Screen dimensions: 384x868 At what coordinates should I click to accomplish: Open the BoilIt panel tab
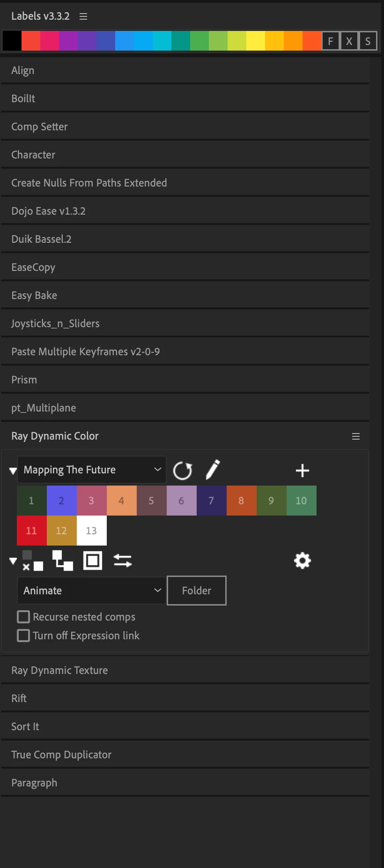185,98
